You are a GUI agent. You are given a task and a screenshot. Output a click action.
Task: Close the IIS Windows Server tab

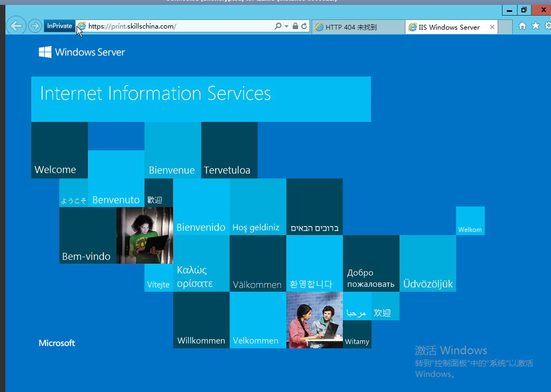click(x=492, y=27)
